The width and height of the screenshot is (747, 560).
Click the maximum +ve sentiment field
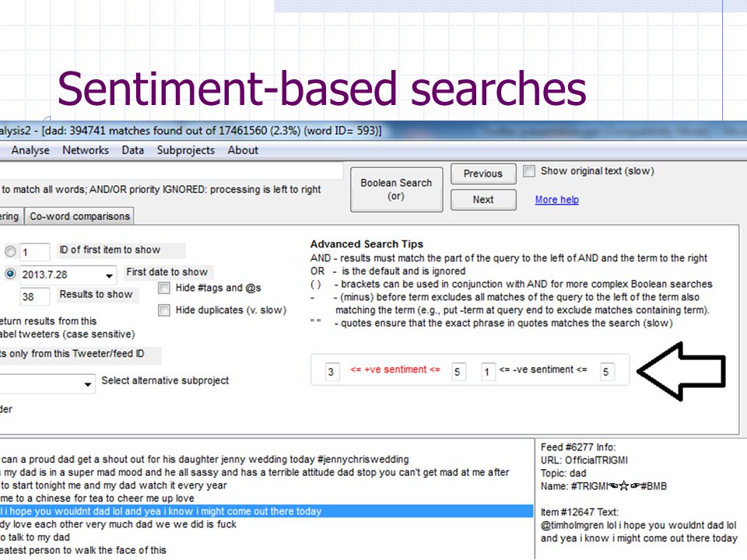(458, 372)
